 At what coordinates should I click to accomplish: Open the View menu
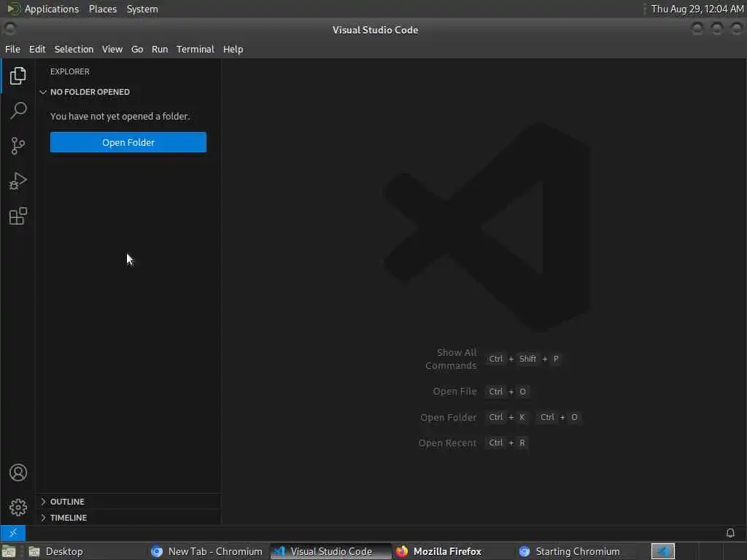tap(112, 49)
